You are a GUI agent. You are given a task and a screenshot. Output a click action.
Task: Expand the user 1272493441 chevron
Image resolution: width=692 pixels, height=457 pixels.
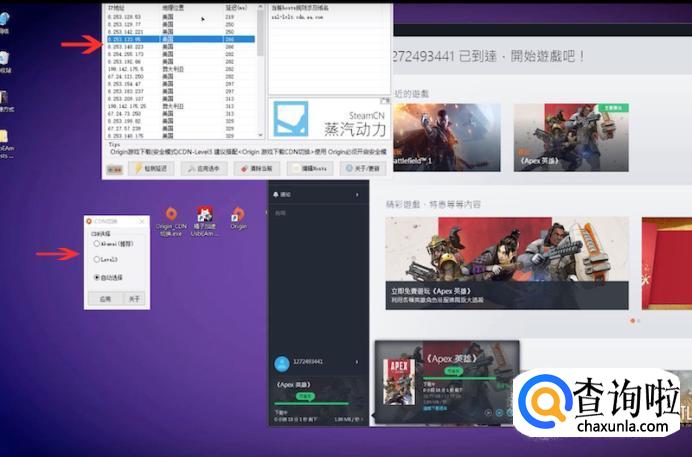(x=357, y=362)
